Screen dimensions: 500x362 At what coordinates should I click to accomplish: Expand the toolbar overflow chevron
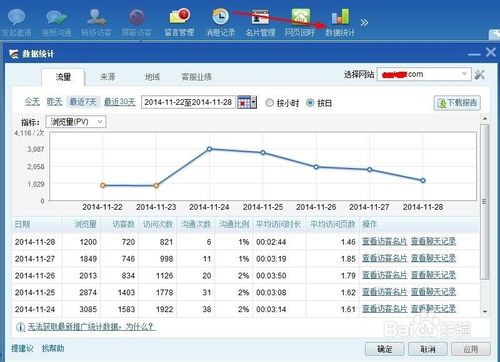[364, 23]
